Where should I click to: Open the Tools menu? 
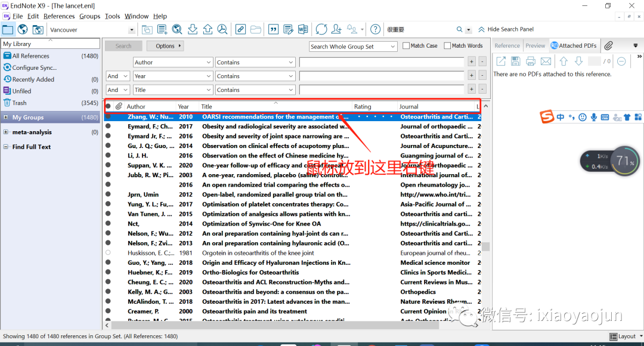point(112,16)
